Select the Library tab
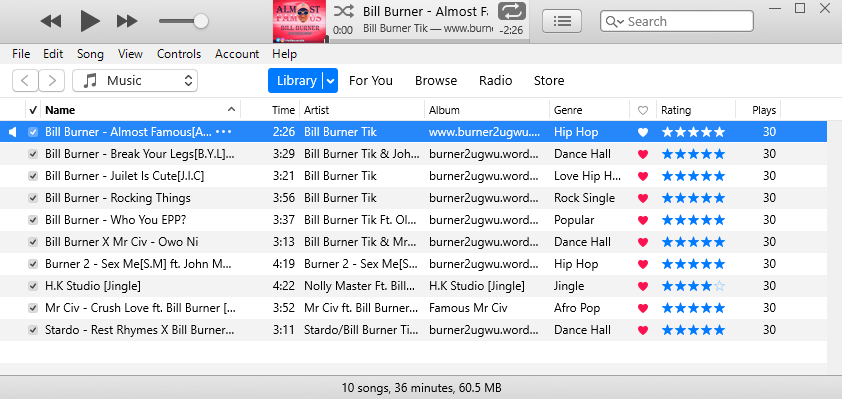 [295, 81]
